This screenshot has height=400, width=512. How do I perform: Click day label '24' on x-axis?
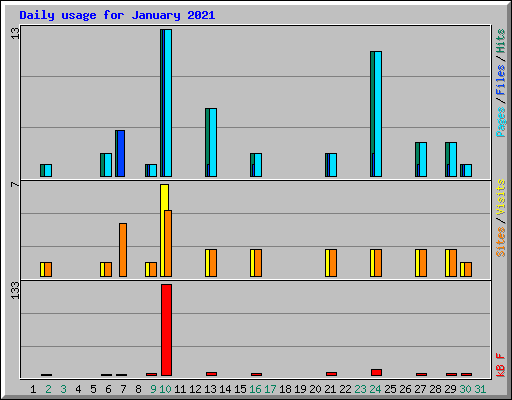pos(375,389)
